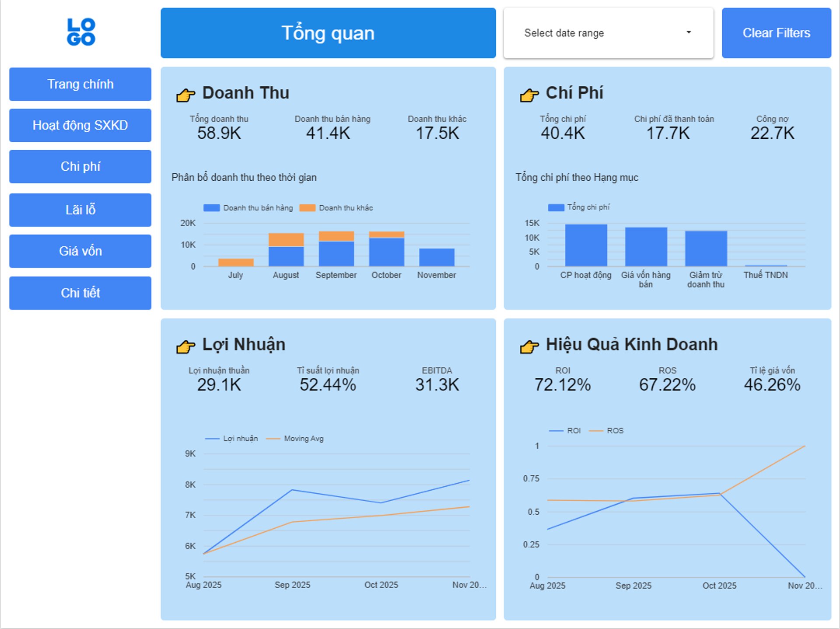
Task: Toggle ROS legend line in chart
Action: click(596, 431)
